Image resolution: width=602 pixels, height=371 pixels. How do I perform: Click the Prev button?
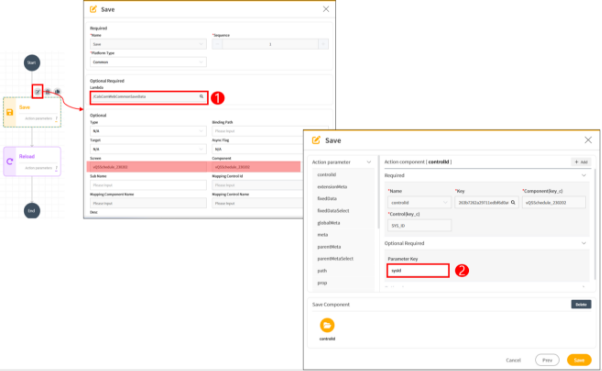[x=547, y=360]
